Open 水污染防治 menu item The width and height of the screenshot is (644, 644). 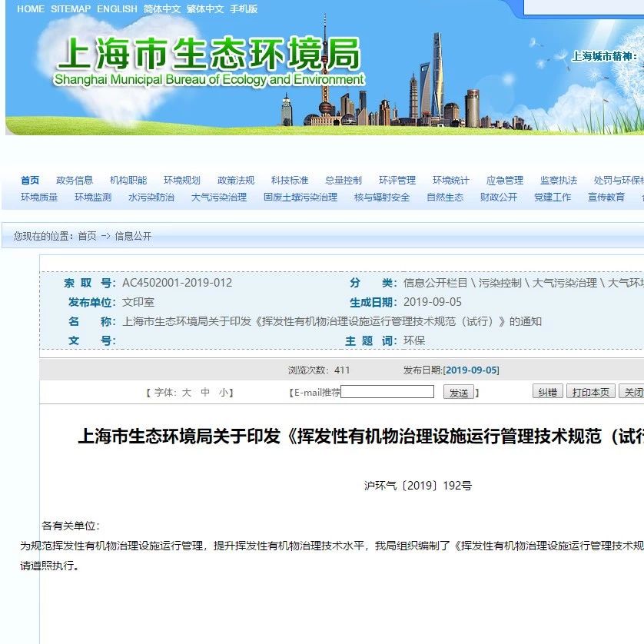(151, 198)
